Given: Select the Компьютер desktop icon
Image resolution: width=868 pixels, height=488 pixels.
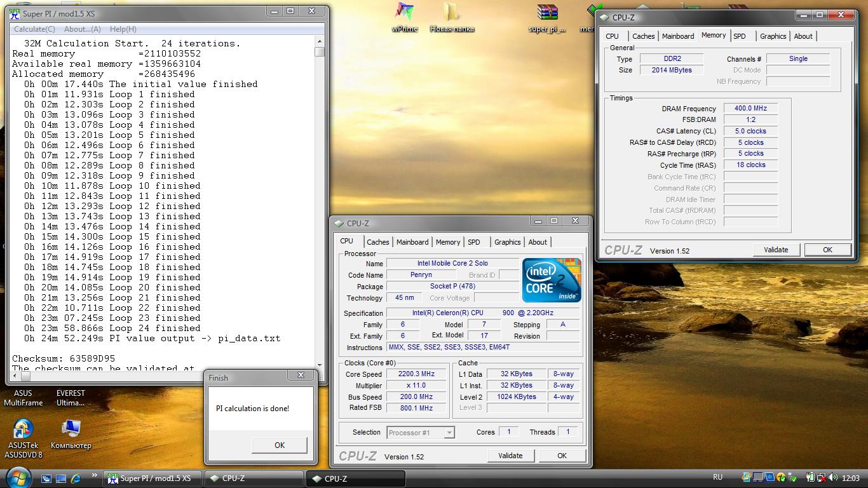Looking at the screenshot, I should click(x=71, y=434).
